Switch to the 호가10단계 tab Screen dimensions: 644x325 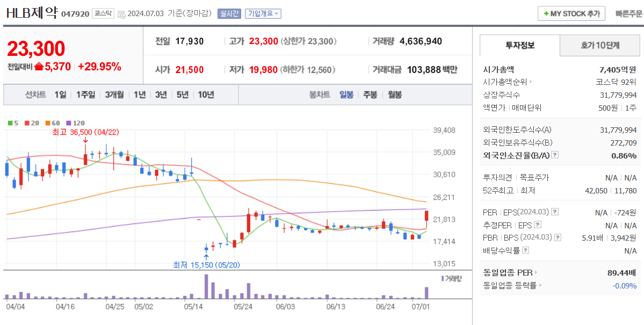tap(600, 46)
